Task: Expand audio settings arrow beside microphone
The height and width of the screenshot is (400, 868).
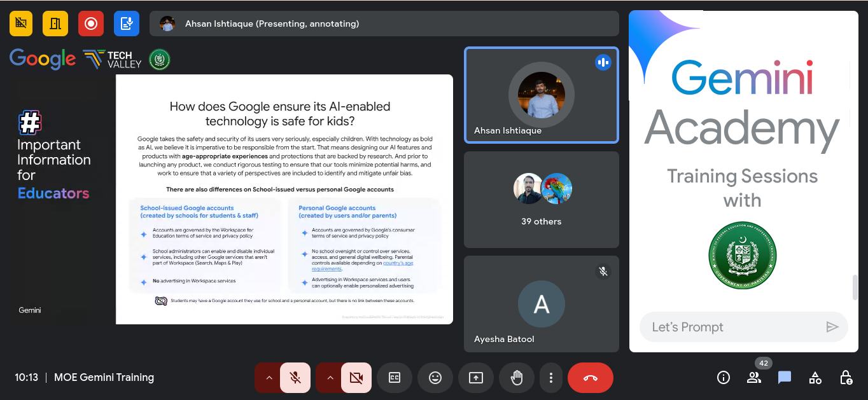Action: point(269,378)
